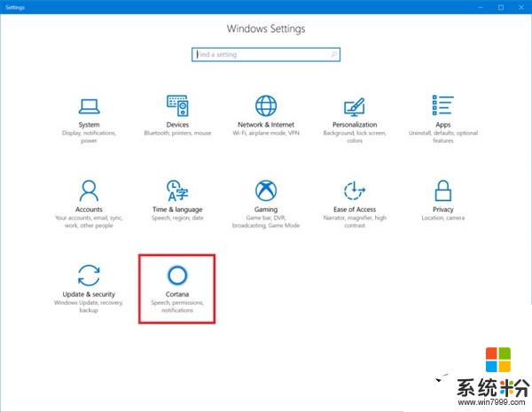Click 'Speech, region, date' description

pyautogui.click(x=177, y=218)
